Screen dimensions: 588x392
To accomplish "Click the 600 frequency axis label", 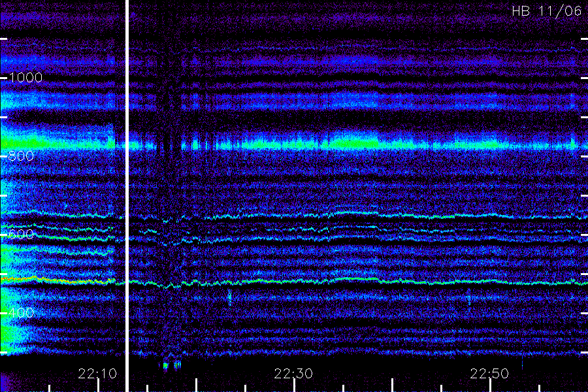I will (21, 235).
